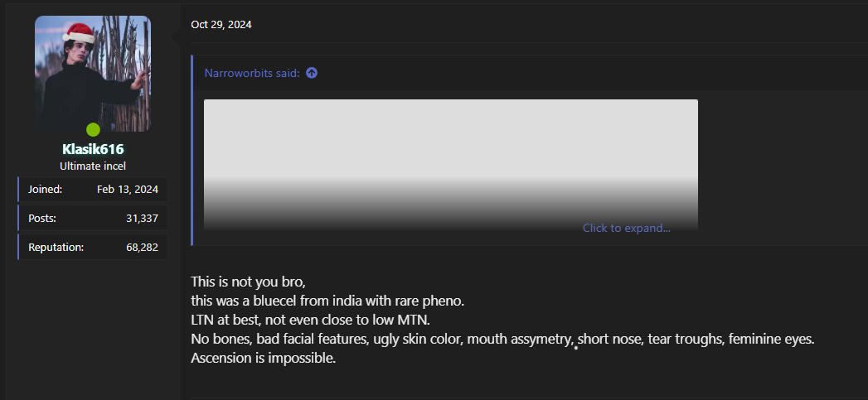This screenshot has width=868, height=400.
Task: Click the Posts label in user info
Action: pyautogui.click(x=42, y=219)
